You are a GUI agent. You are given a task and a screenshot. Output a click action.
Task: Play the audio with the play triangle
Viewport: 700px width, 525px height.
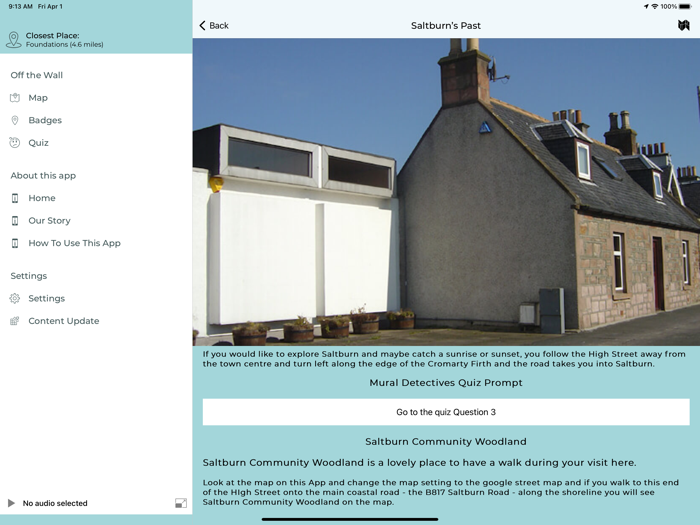coord(11,503)
